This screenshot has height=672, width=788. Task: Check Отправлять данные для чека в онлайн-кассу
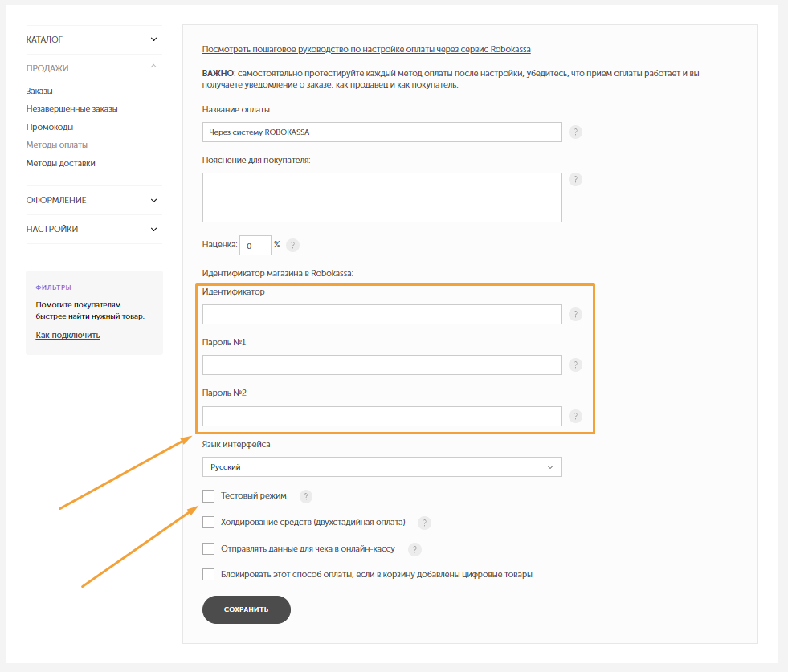coord(209,548)
